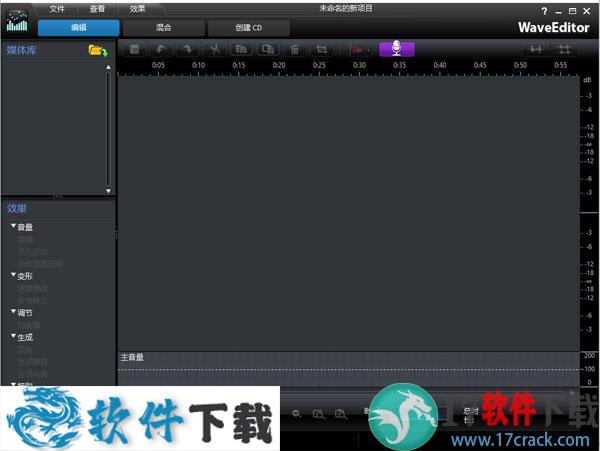Open the 查看 menu
Viewport: 600px width, 451px height.
click(97, 8)
